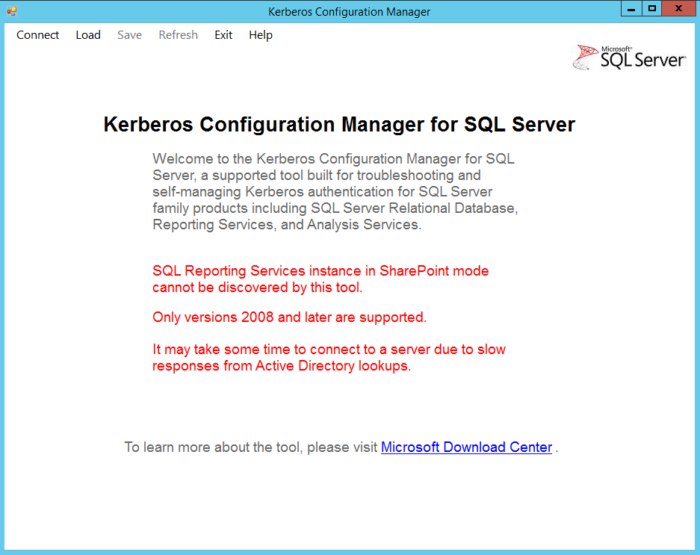The height and width of the screenshot is (555, 700).
Task: Open the Connect menu
Action: pos(38,35)
